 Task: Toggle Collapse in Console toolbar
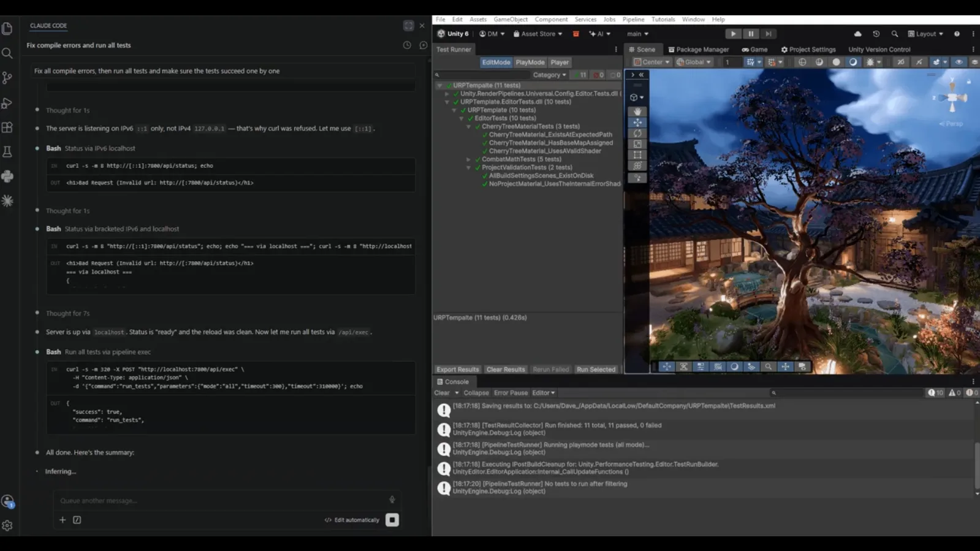point(476,393)
